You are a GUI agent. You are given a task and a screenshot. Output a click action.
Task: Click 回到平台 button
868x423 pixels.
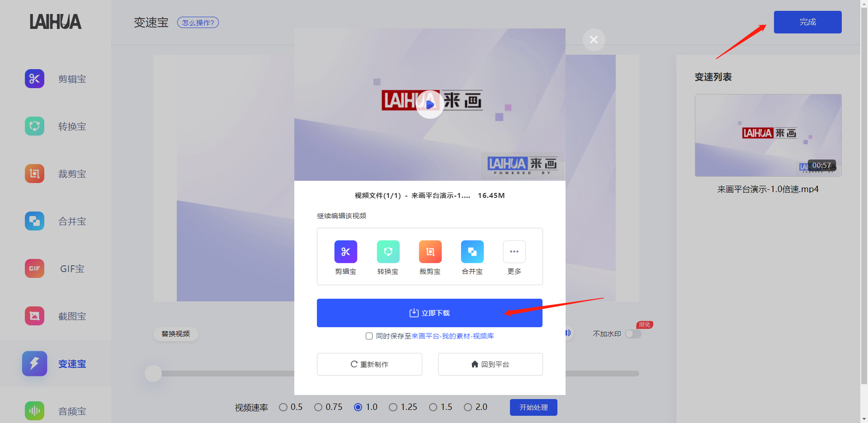point(491,364)
